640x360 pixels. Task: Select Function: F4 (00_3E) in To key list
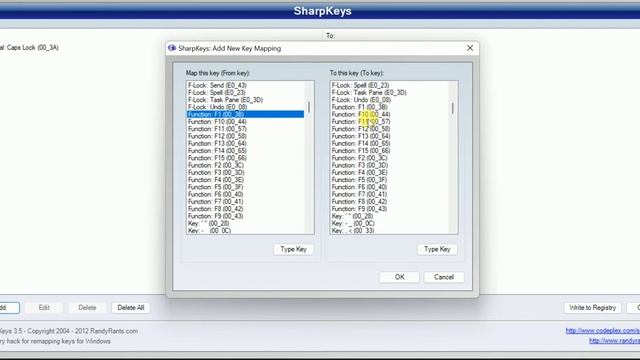pyautogui.click(x=389, y=173)
